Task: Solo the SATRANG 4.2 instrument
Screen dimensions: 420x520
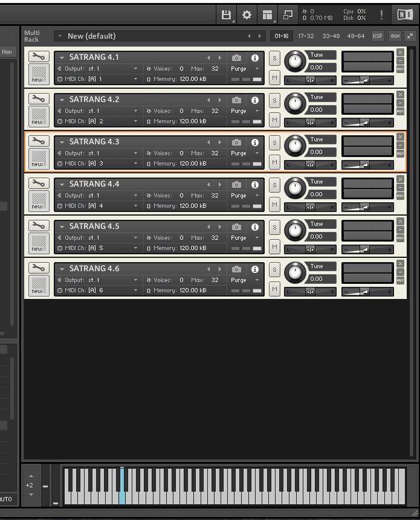Action: (274, 100)
